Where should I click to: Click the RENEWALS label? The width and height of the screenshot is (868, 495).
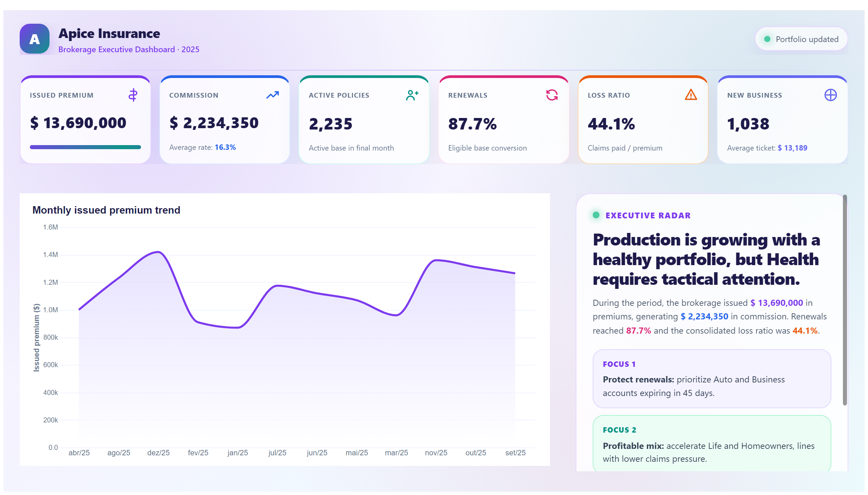click(468, 95)
